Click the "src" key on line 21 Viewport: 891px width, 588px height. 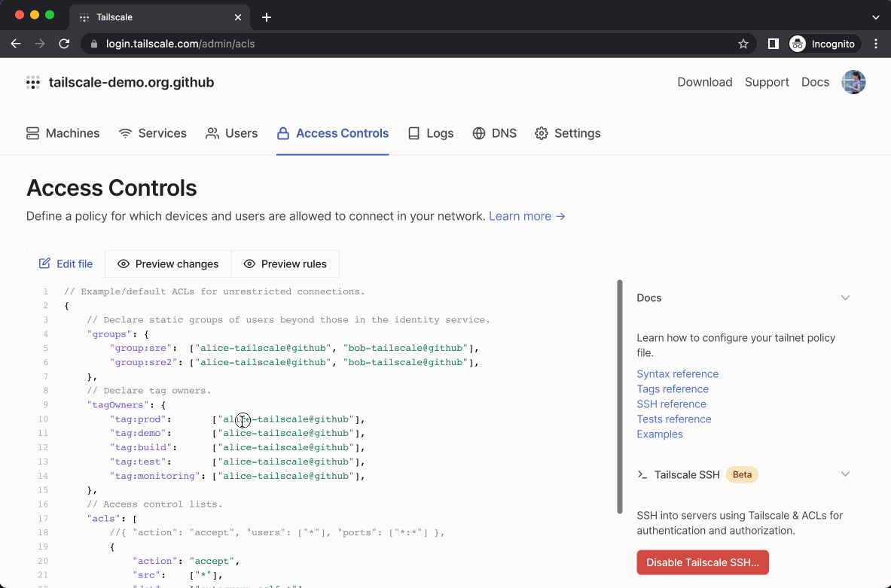[x=147, y=575]
